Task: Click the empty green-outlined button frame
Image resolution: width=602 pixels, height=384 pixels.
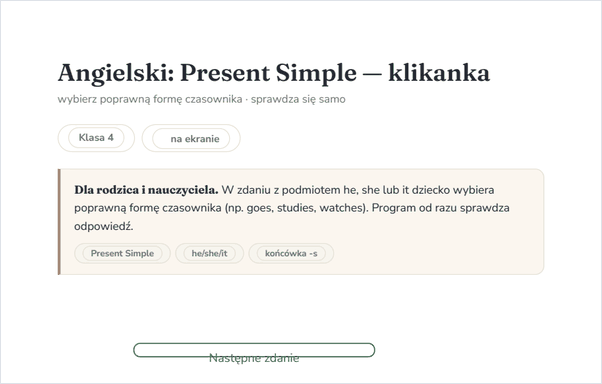Action: (254, 350)
